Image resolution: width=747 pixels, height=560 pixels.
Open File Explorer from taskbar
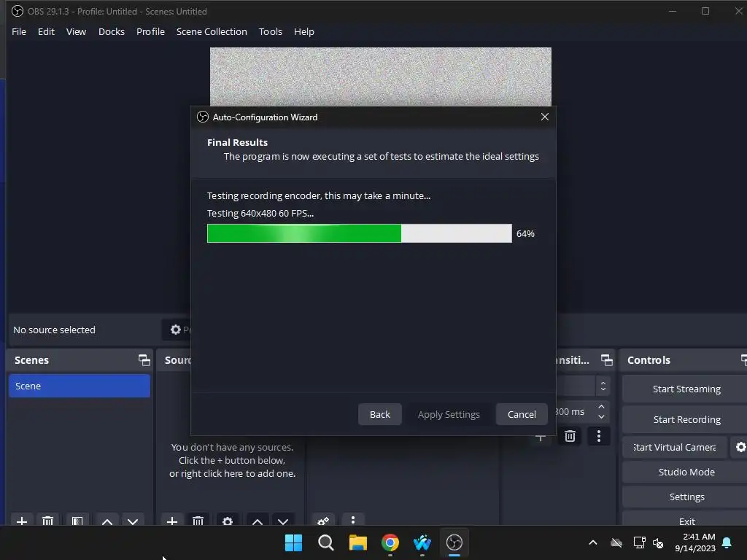coord(357,542)
